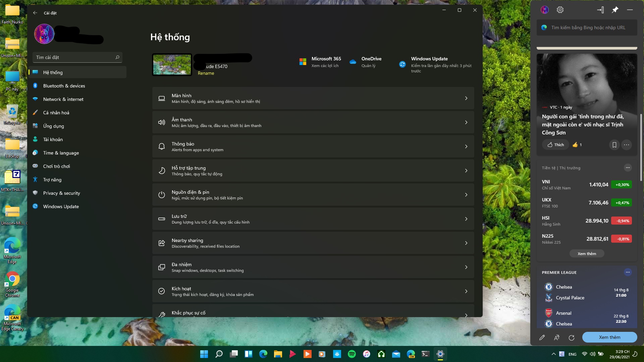
Task: Click Xem thêm button under market list
Action: [587, 254]
